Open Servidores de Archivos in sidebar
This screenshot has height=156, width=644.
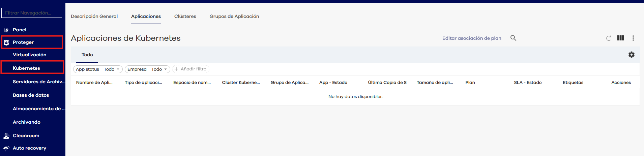pos(39,82)
